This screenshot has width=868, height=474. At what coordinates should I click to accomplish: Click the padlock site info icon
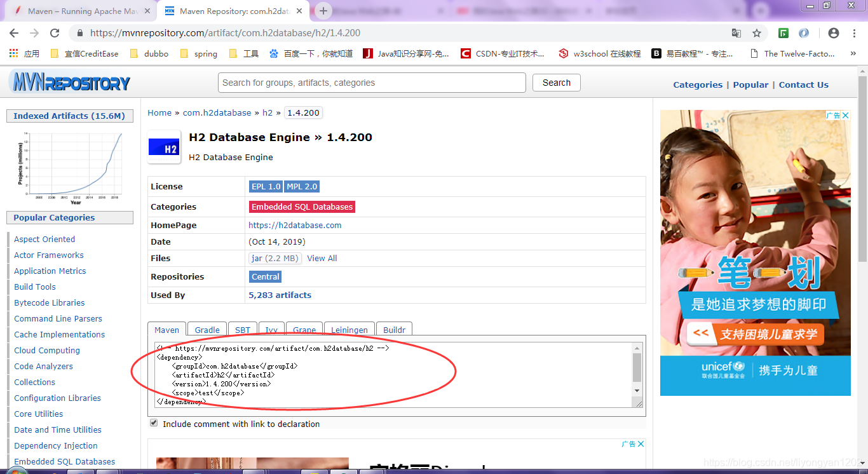[x=79, y=33]
